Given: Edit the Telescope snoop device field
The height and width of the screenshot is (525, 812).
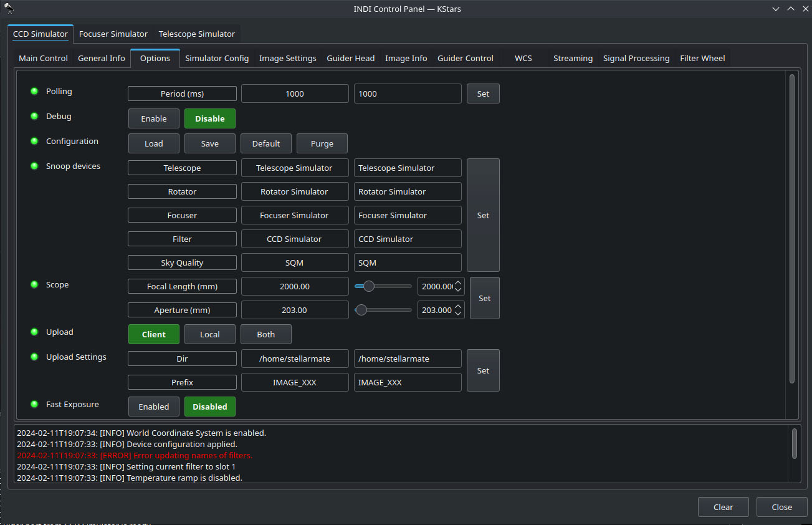Looking at the screenshot, I should (408, 168).
